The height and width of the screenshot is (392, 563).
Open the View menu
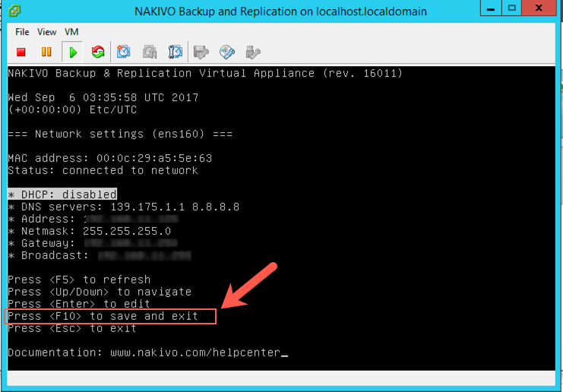pyautogui.click(x=47, y=32)
